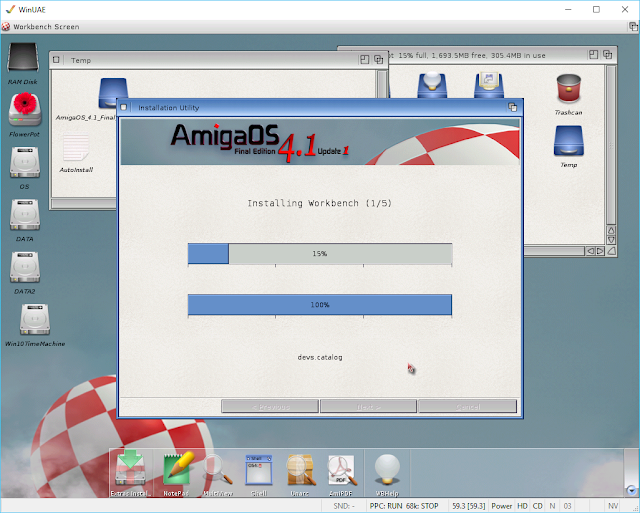Click rear disk window zoom gadget
Viewport: 640px width, 513px height.
(593, 55)
